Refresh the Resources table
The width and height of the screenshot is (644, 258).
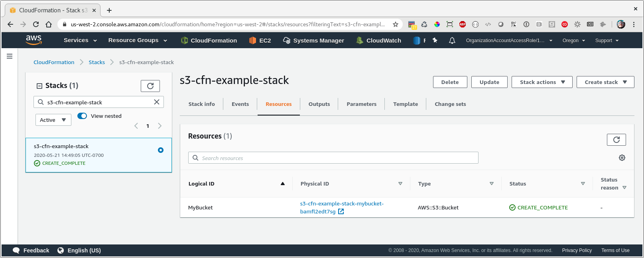[x=616, y=140]
